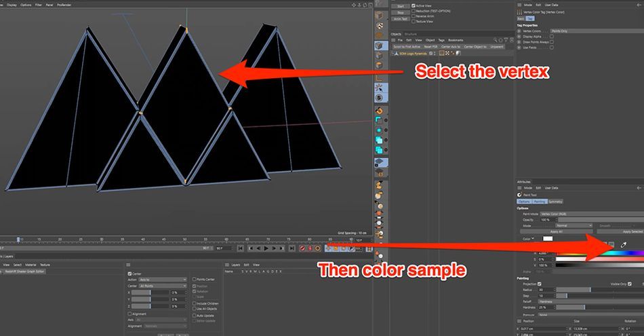This screenshot has width=644, height=336.
Task: Enable the Texture View checkbox
Action: [414, 22]
